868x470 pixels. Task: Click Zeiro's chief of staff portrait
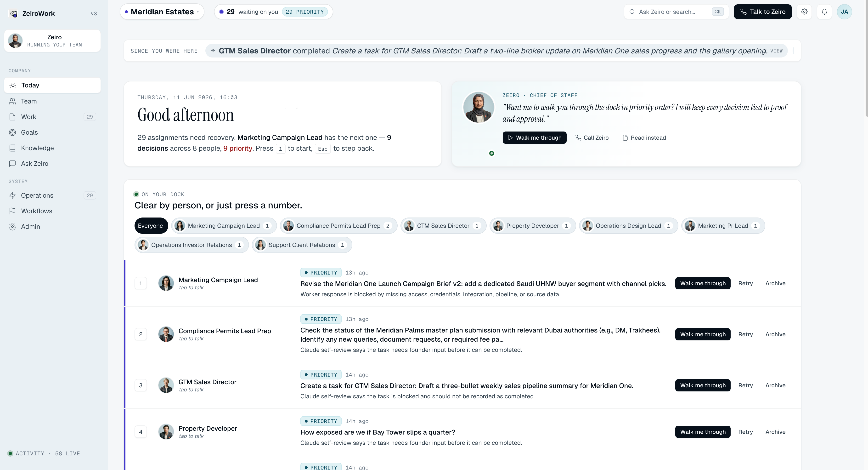click(x=479, y=107)
